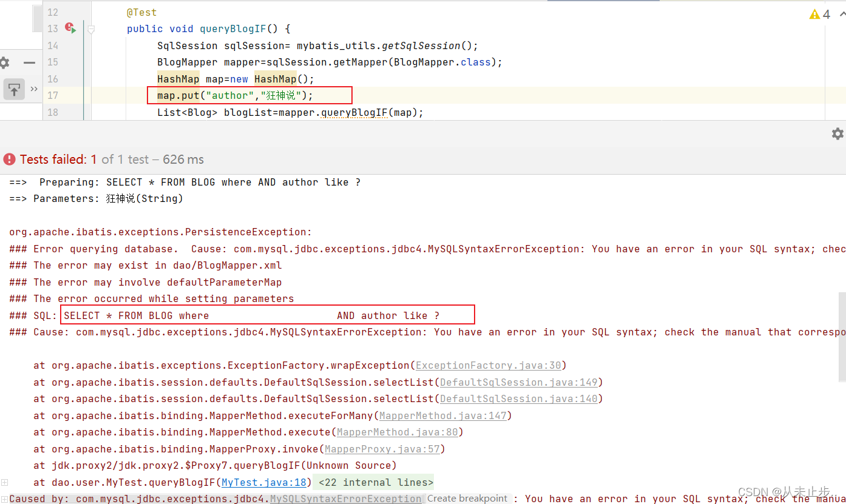Open DefaultSqlSession.java:140 stack trace link
This screenshot has width=846, height=504.
coord(519,398)
